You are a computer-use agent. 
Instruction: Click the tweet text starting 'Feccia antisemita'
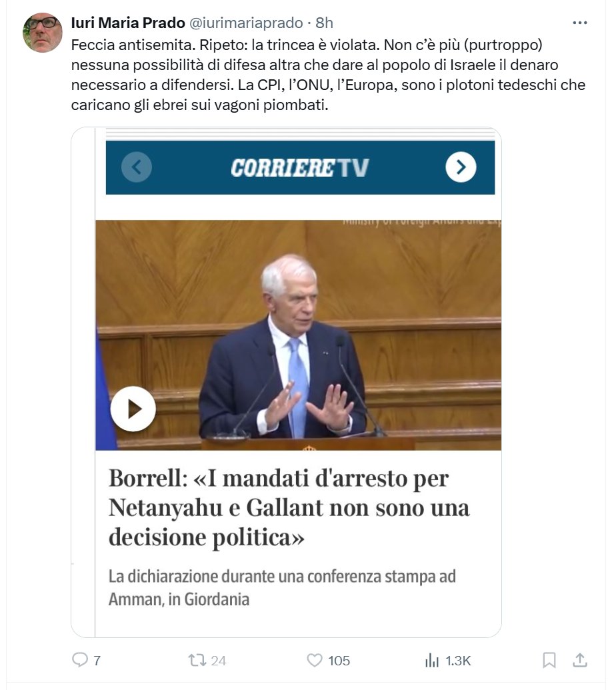328,75
